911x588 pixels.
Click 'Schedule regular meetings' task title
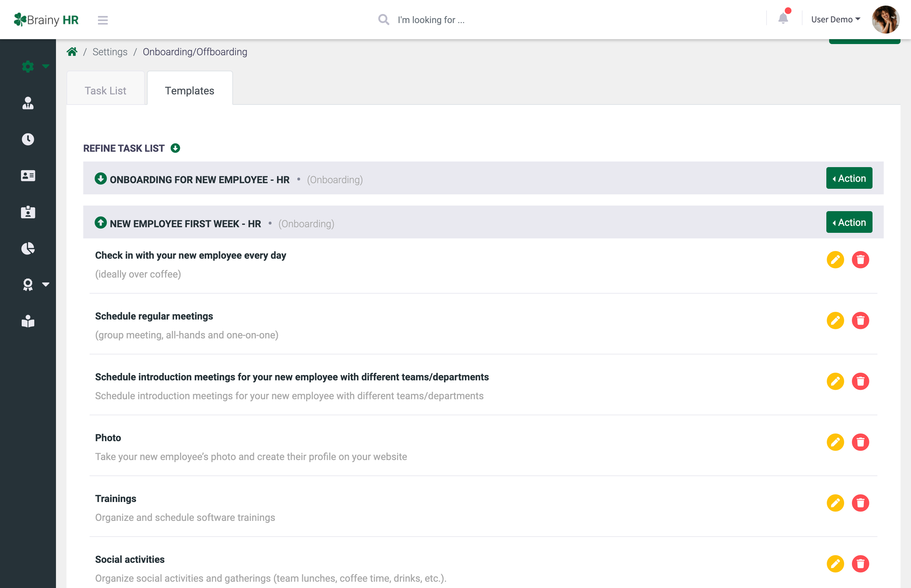coord(154,316)
